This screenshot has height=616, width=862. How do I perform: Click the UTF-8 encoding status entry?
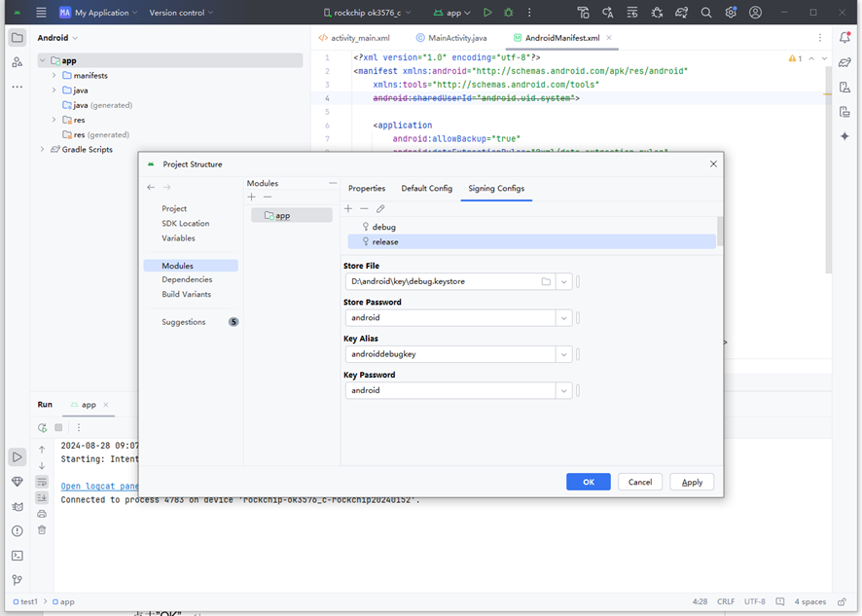pyautogui.click(x=754, y=601)
